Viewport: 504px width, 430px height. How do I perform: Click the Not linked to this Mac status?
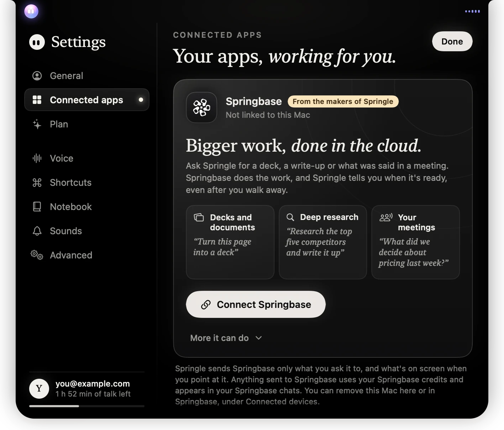point(268,115)
